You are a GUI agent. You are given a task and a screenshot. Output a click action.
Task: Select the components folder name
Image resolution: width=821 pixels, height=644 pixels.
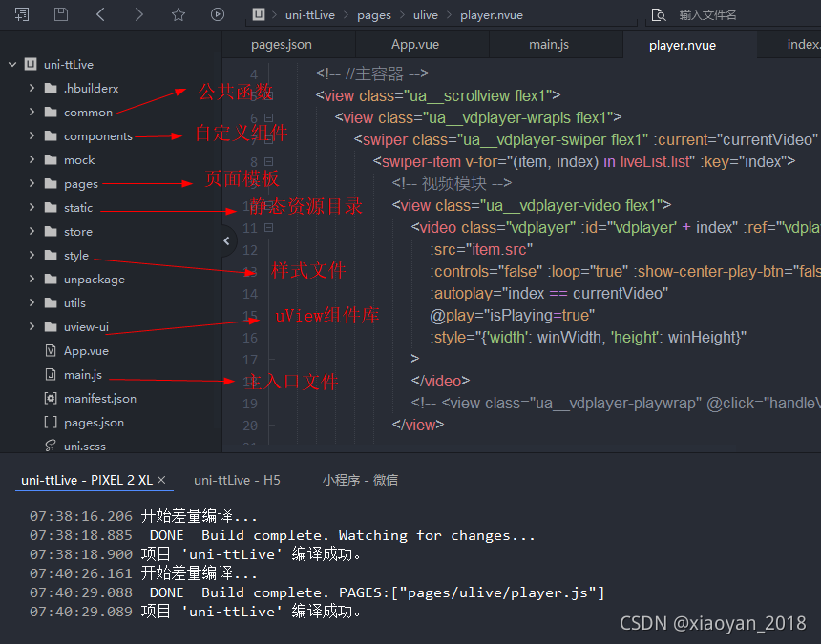[98, 135]
